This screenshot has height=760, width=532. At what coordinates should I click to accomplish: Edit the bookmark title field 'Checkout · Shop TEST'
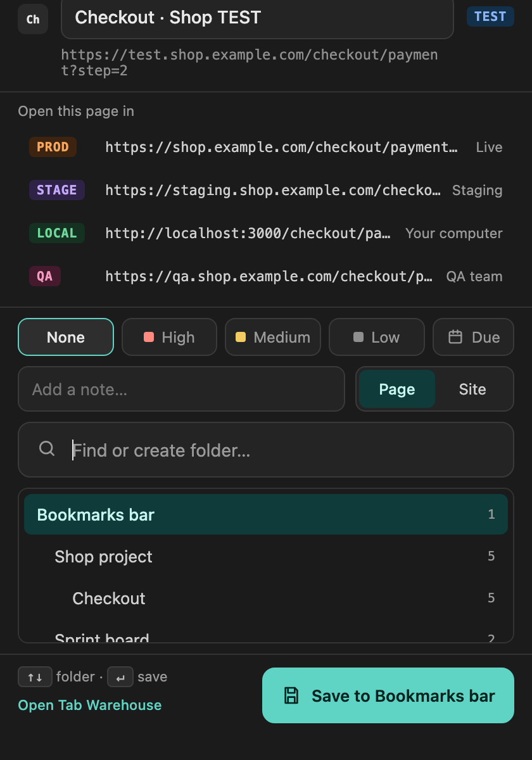257,18
